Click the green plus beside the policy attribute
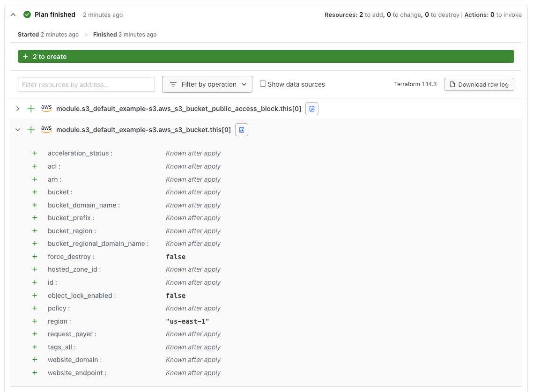Viewport: 533px width, 392px height. [35, 308]
